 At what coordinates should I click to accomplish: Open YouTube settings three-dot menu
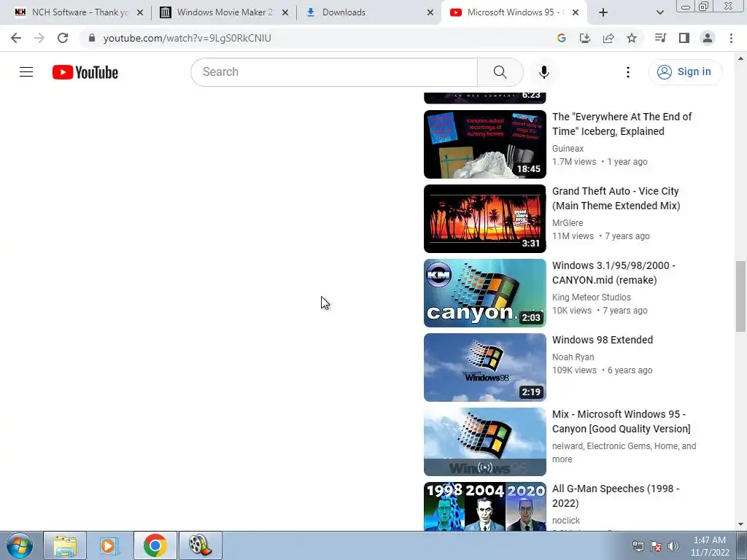coord(628,72)
